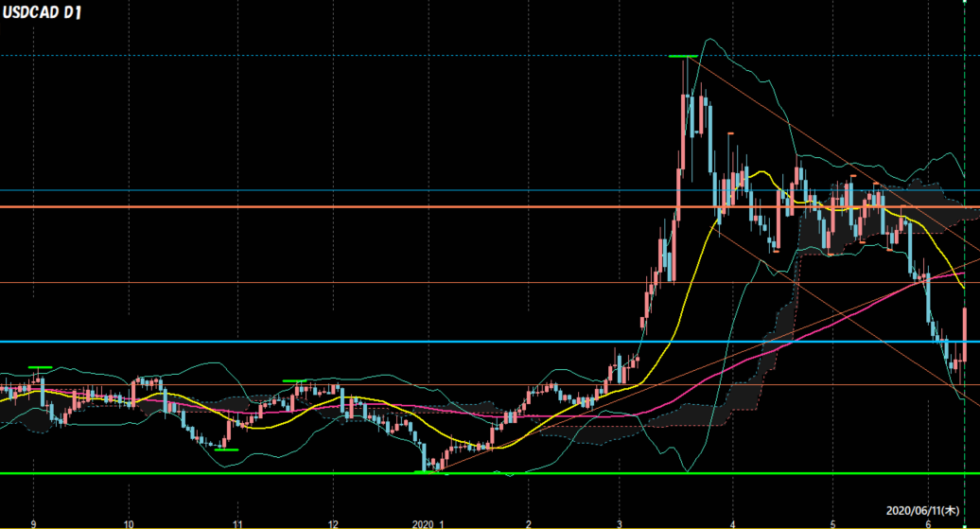
Task: Click the USDCAD D1 chart title
Action: coord(42,12)
